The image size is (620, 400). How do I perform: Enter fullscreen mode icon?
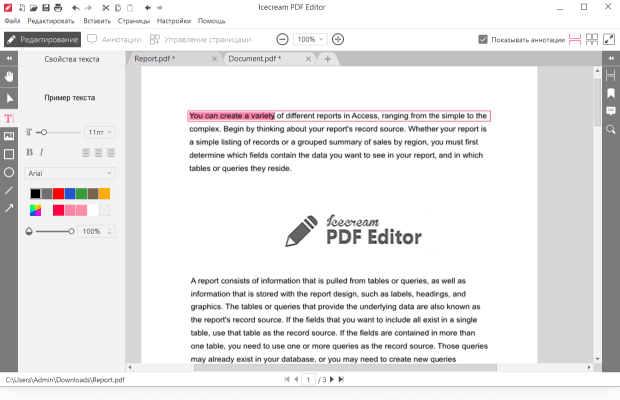pyautogui.click(x=609, y=39)
